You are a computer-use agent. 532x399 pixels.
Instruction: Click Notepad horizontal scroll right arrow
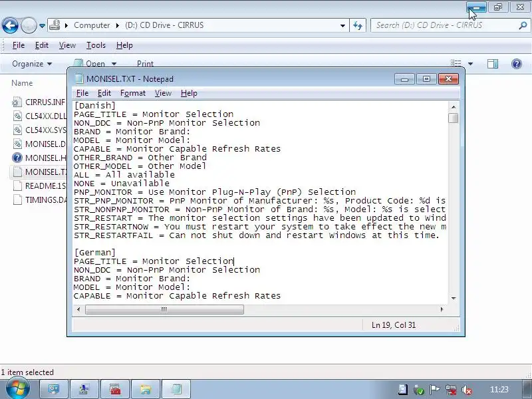click(x=442, y=309)
